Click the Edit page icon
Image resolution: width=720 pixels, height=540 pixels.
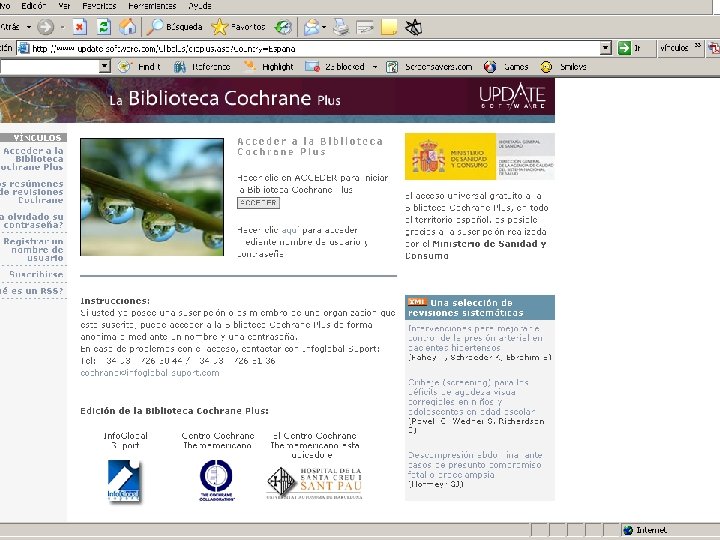coord(365,27)
